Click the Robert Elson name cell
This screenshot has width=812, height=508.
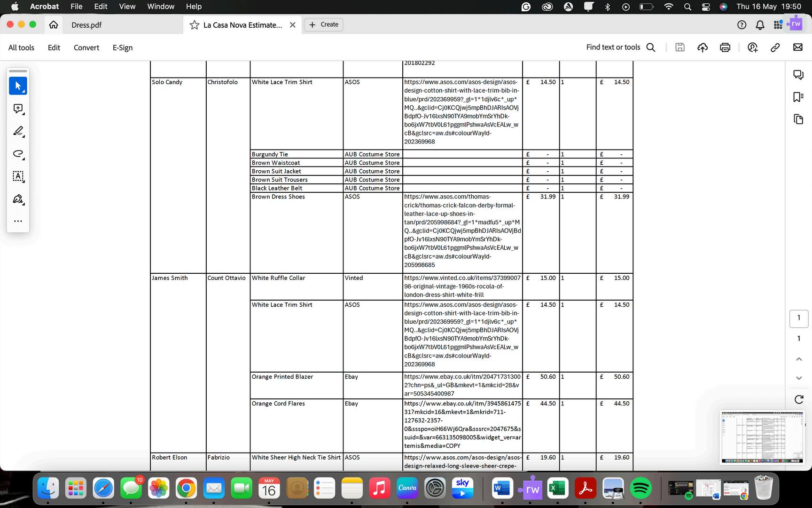178,461
